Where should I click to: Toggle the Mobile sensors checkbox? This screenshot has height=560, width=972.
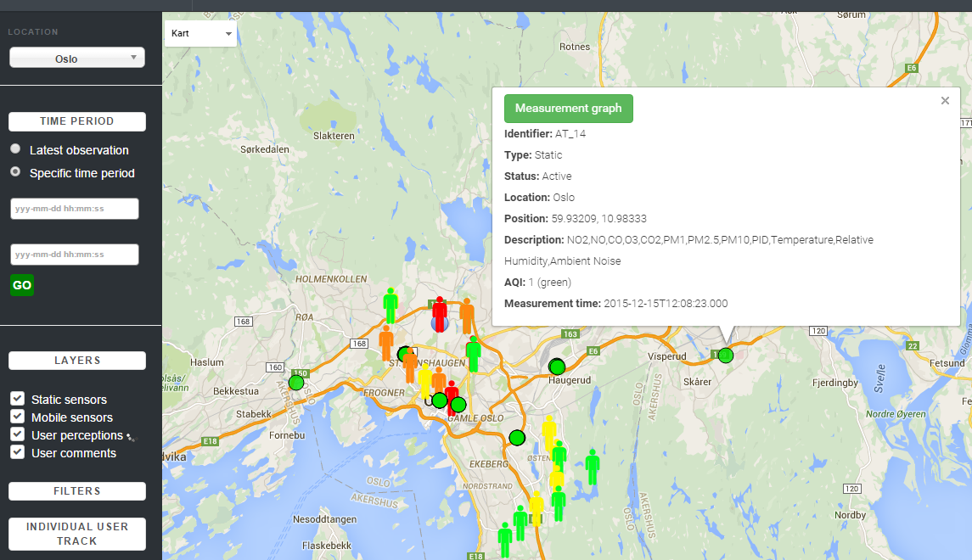click(17, 417)
